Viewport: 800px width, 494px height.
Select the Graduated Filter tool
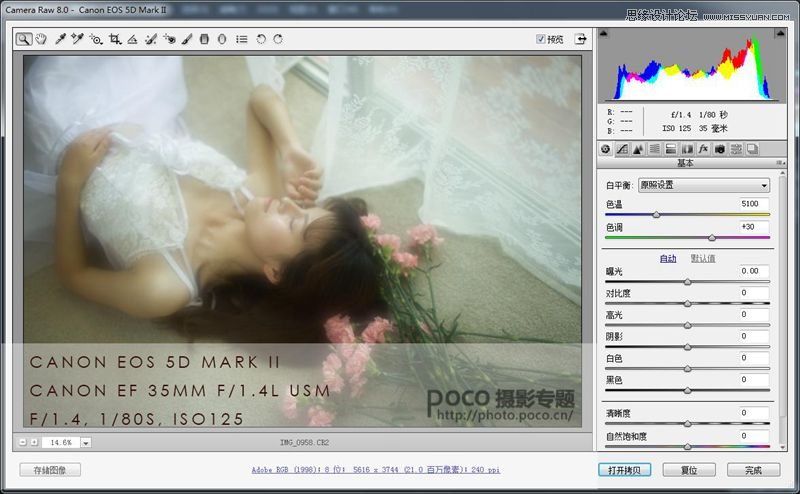click(204, 39)
